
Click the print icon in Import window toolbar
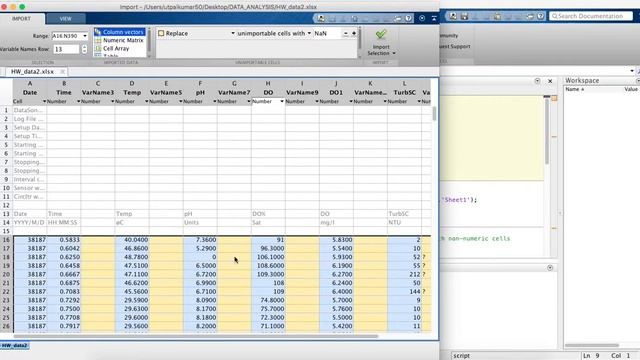point(398,18)
